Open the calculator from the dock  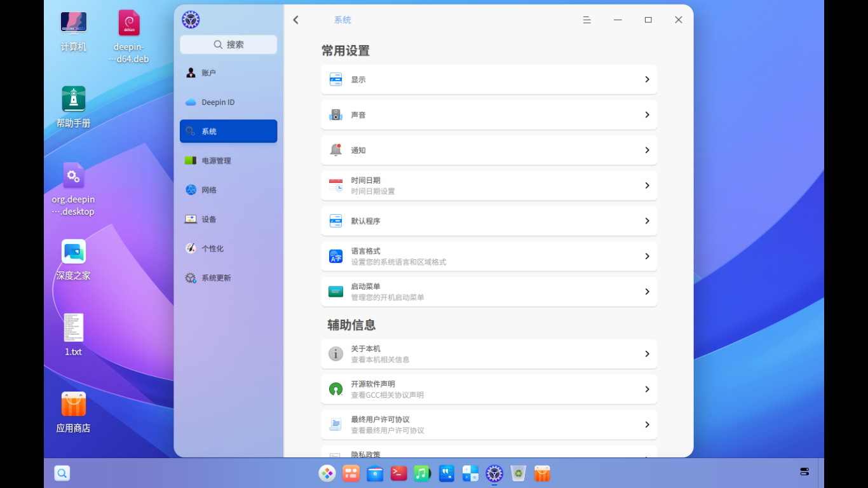[x=470, y=473]
